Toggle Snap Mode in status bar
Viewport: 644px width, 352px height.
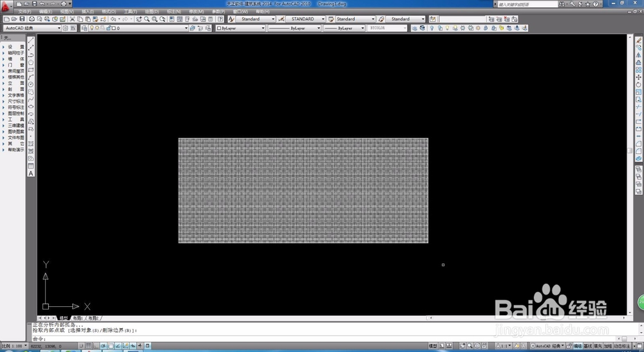pyautogui.click(x=81, y=346)
